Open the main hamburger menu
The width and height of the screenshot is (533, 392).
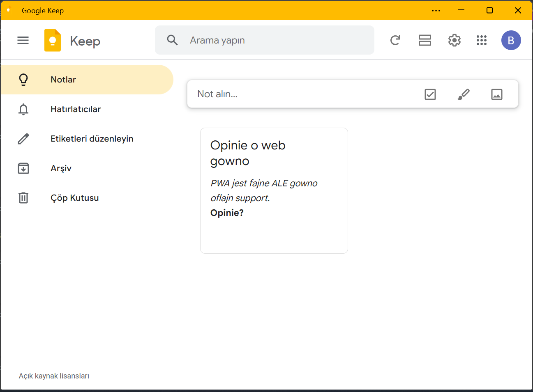click(x=23, y=40)
